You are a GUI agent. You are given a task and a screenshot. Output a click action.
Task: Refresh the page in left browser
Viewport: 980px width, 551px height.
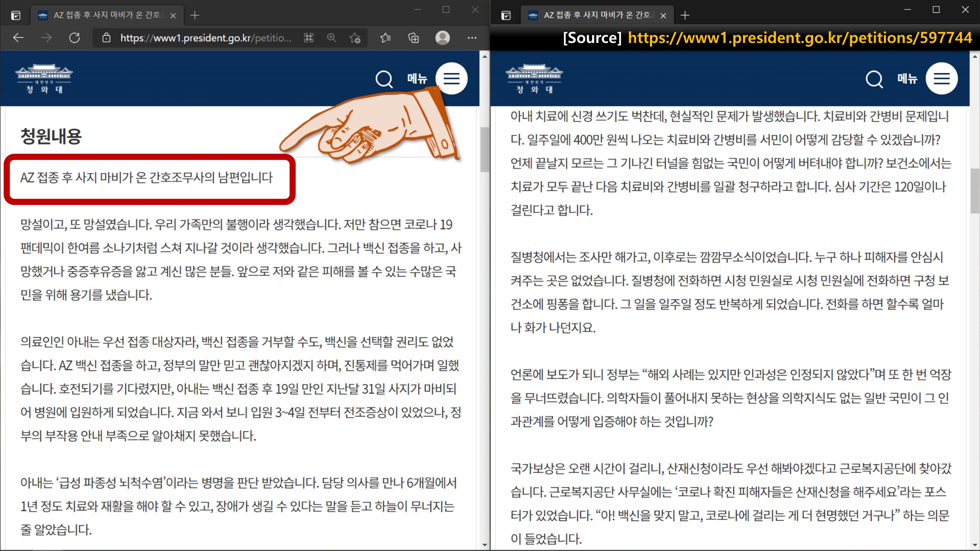(x=75, y=38)
